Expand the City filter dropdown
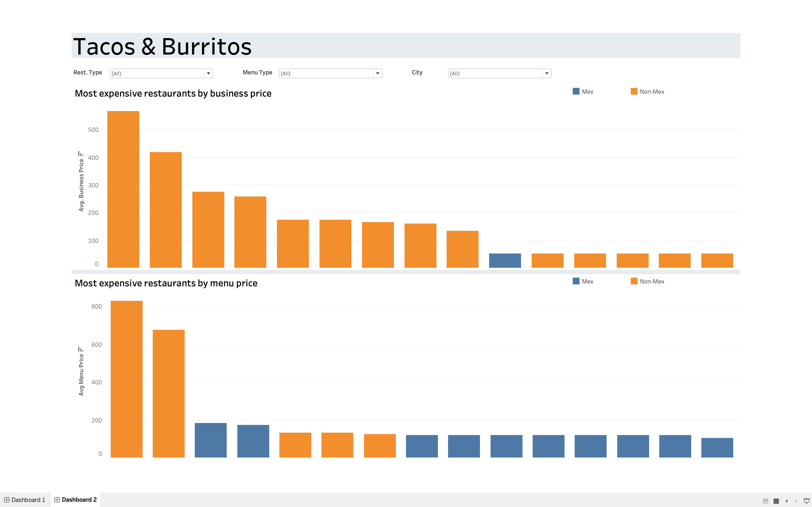This screenshot has width=812, height=507. point(547,73)
